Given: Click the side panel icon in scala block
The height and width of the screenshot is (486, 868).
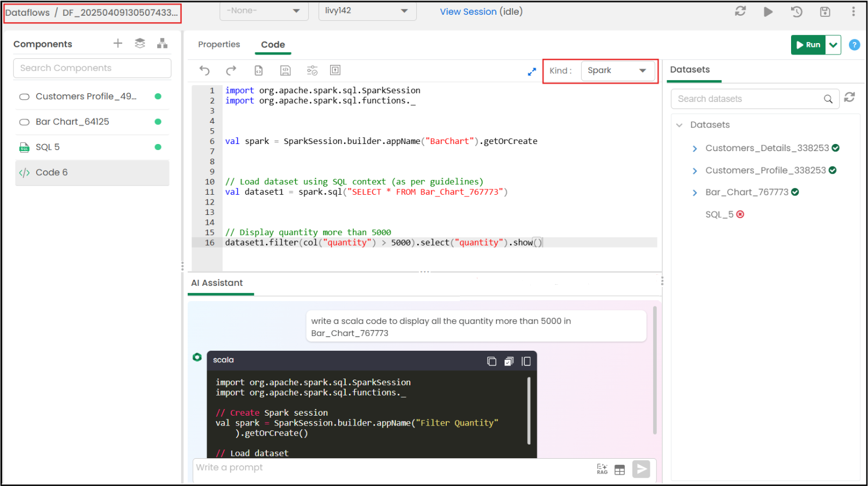Looking at the screenshot, I should [x=526, y=361].
